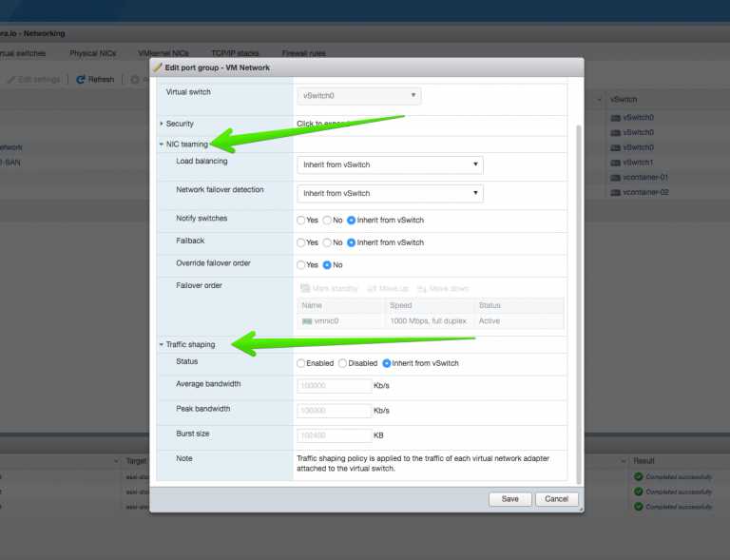Set Notify switches to Yes
Viewport: 730px width, 560px height.
301,221
